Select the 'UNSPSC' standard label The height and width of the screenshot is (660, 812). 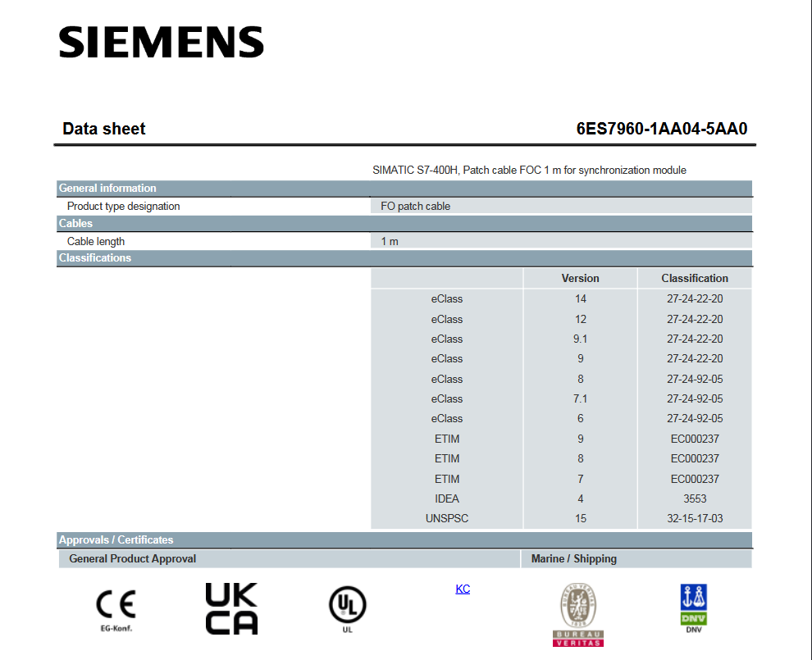pos(447,518)
